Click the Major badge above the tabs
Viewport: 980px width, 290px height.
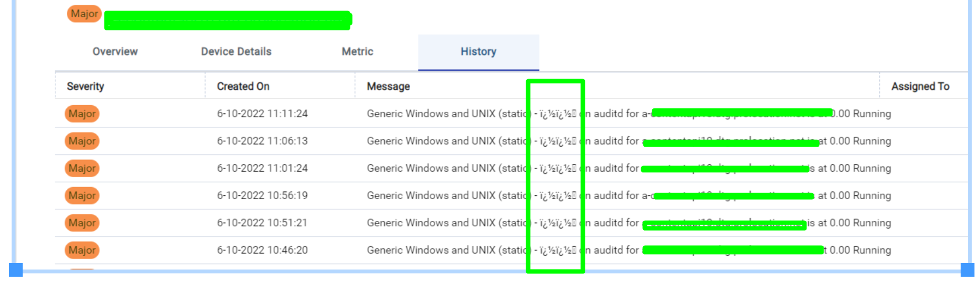(84, 14)
